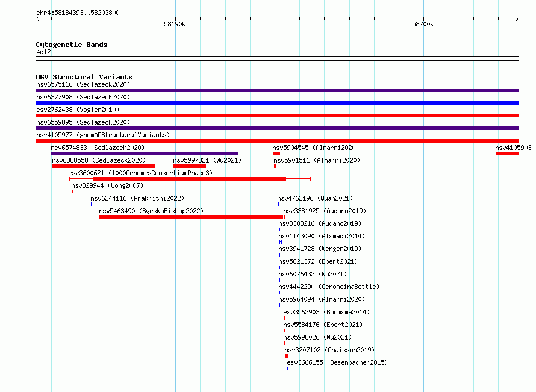Click the nsv4105903 red bar

[507, 154]
